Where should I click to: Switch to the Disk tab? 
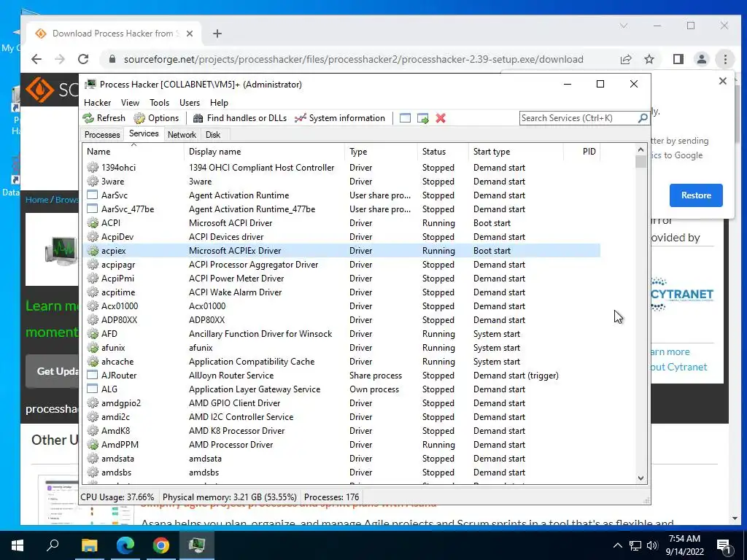click(x=213, y=135)
